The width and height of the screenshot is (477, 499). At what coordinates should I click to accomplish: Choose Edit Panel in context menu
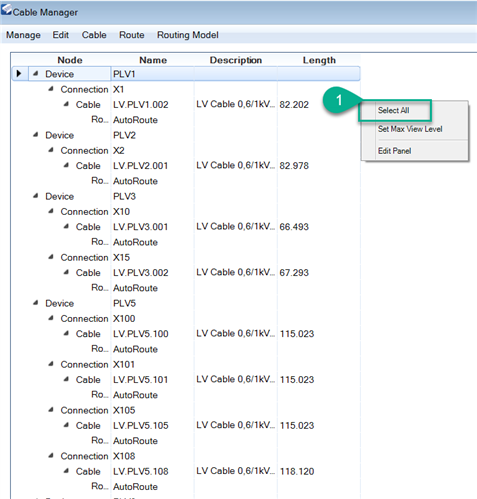tap(394, 151)
